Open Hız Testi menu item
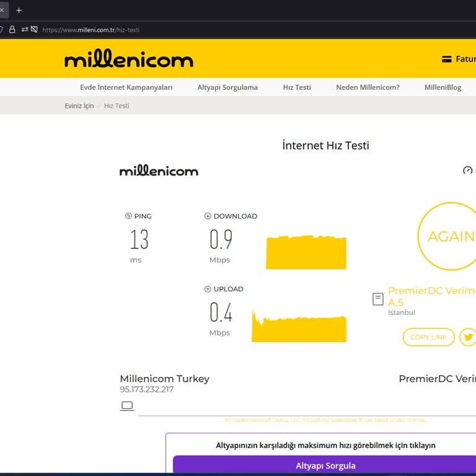This screenshot has height=476, width=476. (297, 87)
